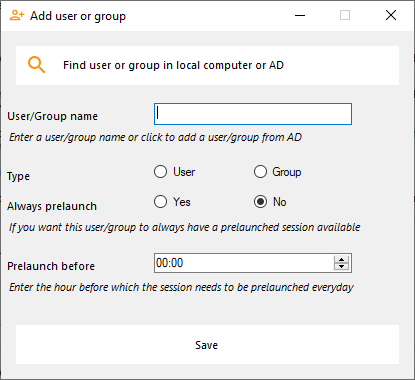Focus the User/Group name text field
Viewport: 415px width, 380px height.
pos(253,114)
